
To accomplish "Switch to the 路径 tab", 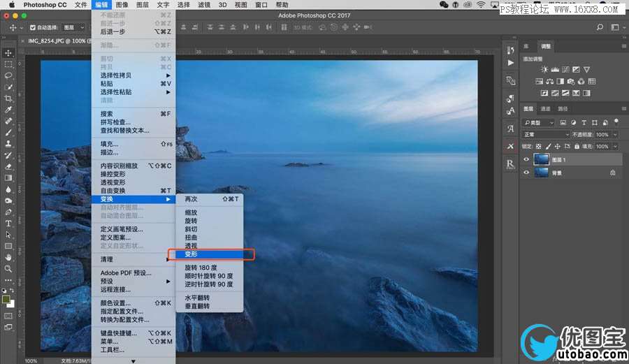I will coord(563,108).
